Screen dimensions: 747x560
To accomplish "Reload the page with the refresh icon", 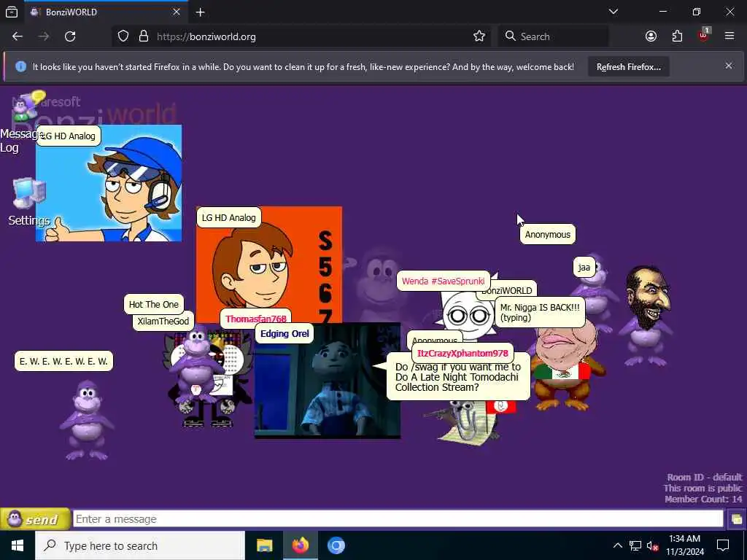I will pos(70,36).
